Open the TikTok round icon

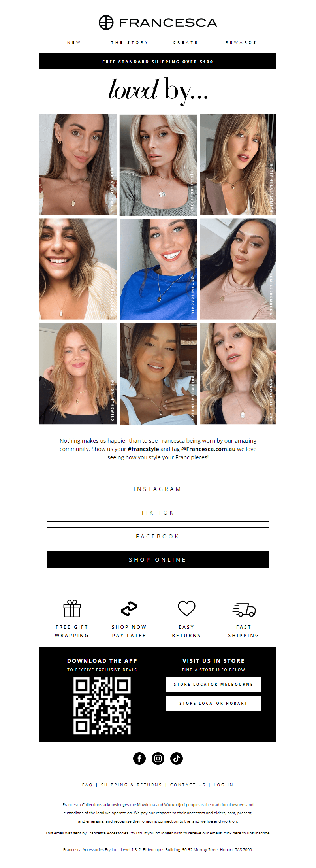pyautogui.click(x=177, y=758)
